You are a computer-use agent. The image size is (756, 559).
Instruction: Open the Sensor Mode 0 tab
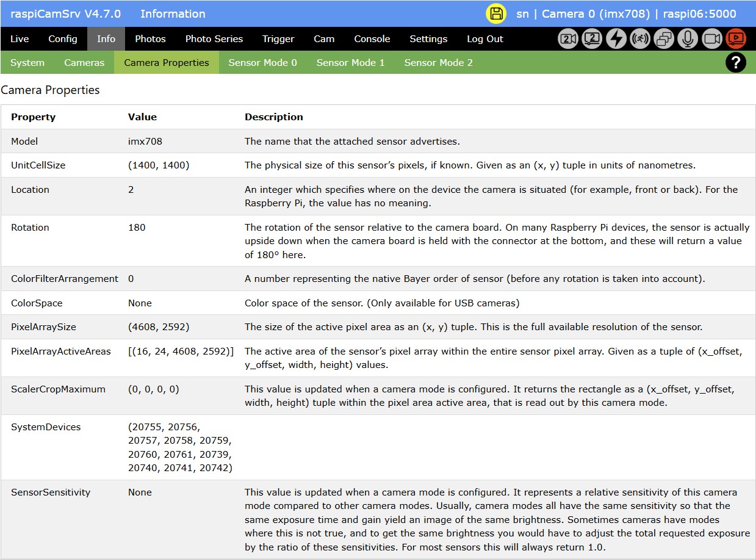pyautogui.click(x=262, y=63)
